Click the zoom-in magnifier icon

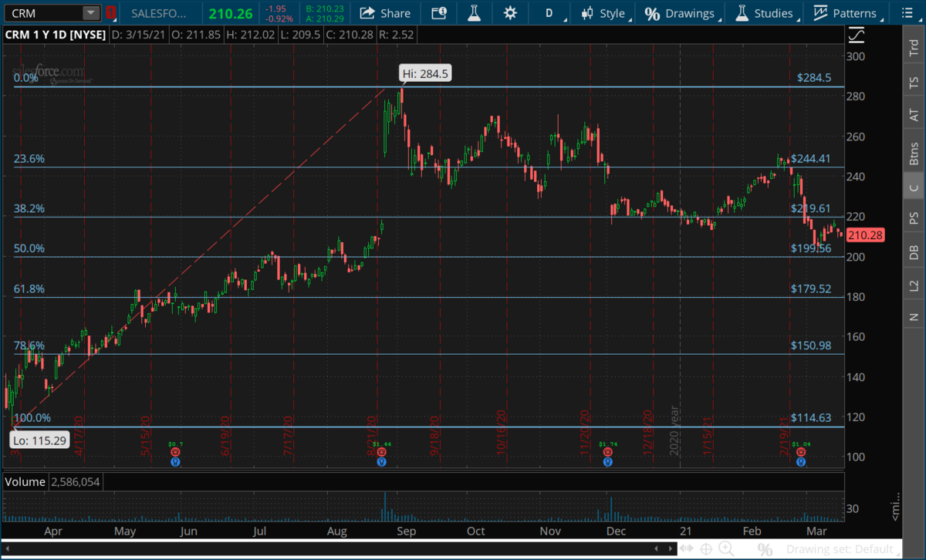click(x=726, y=549)
